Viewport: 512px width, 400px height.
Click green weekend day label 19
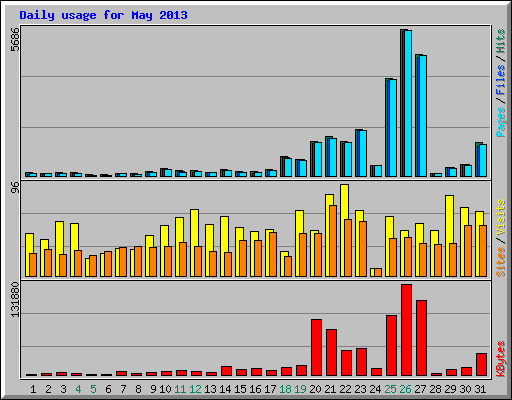click(300, 389)
